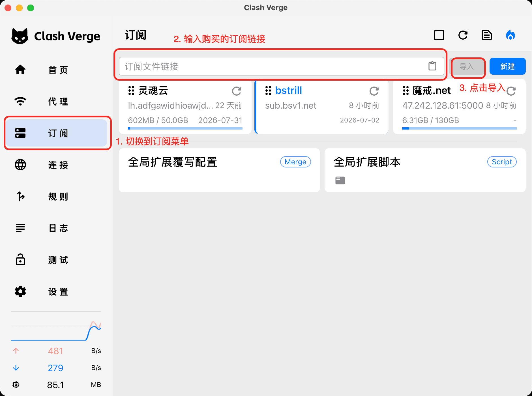This screenshot has height=396, width=532.
Task: Click the 85.1 memory usage value
Action: pos(55,385)
